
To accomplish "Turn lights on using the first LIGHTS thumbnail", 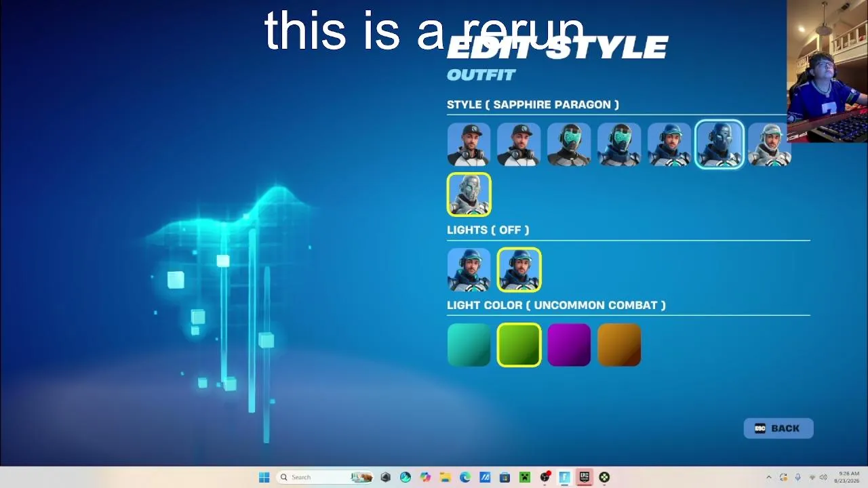I will 469,270.
